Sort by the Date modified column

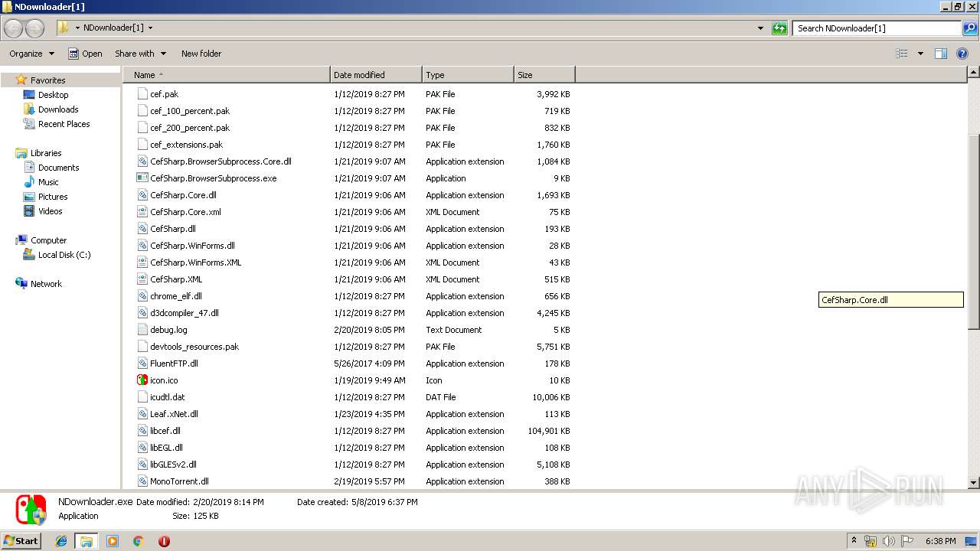(376, 75)
